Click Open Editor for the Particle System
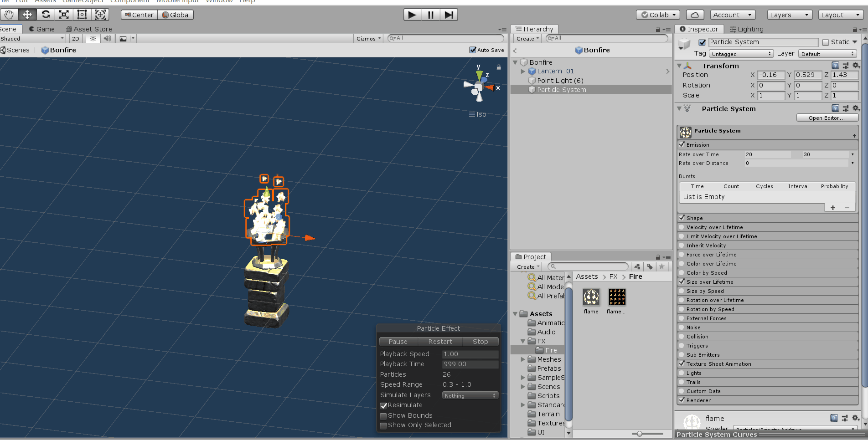The image size is (868, 440). (x=827, y=118)
